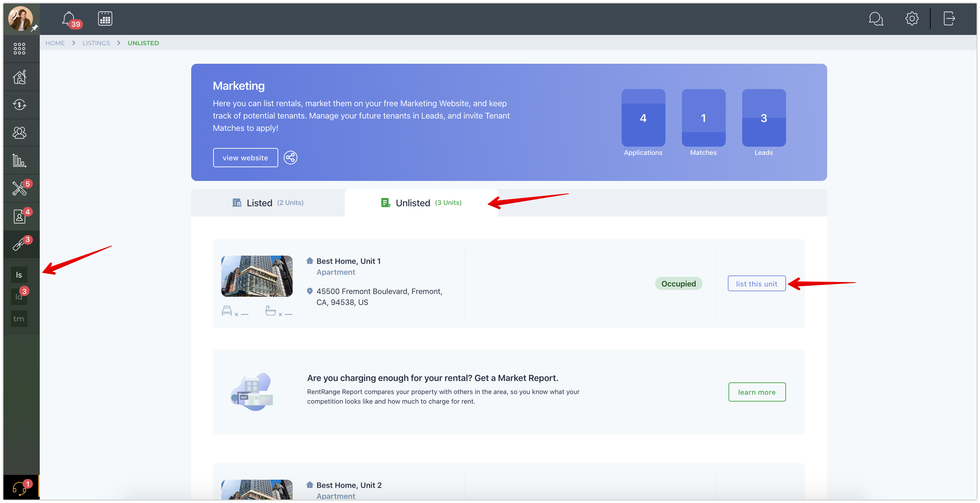The image size is (980, 503).
Task: Open Best Home Unit 2 photo thumbnail
Action: click(257, 490)
